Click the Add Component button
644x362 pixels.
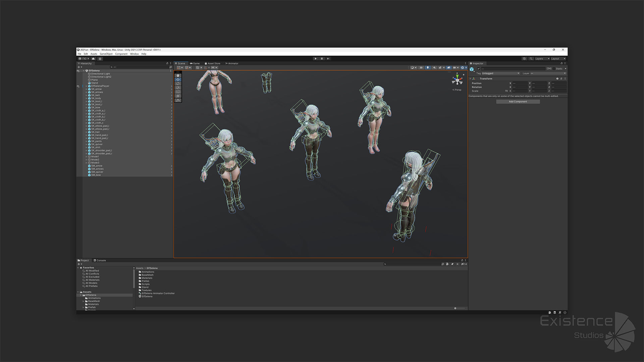pyautogui.click(x=518, y=102)
